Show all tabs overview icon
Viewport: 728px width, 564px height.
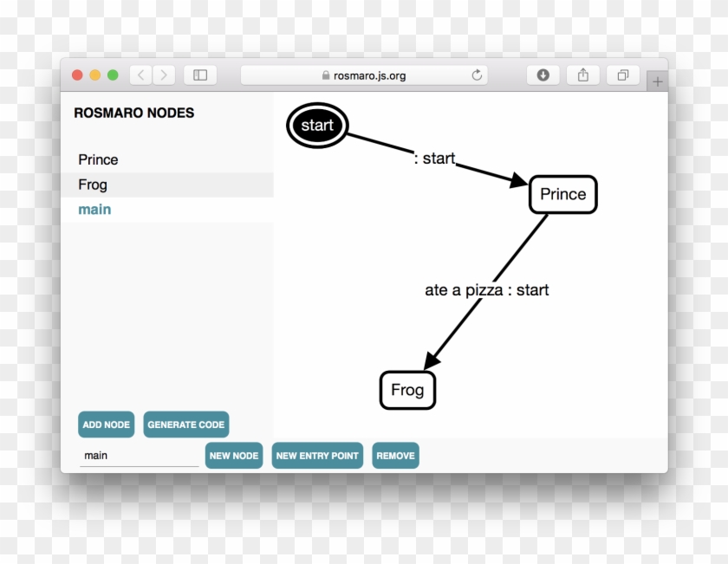coord(622,75)
